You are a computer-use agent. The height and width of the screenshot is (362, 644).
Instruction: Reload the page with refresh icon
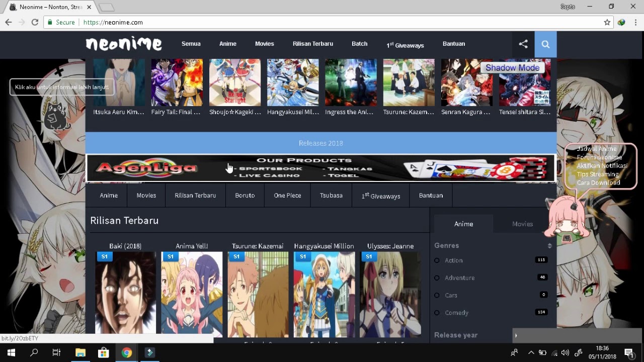click(x=35, y=22)
